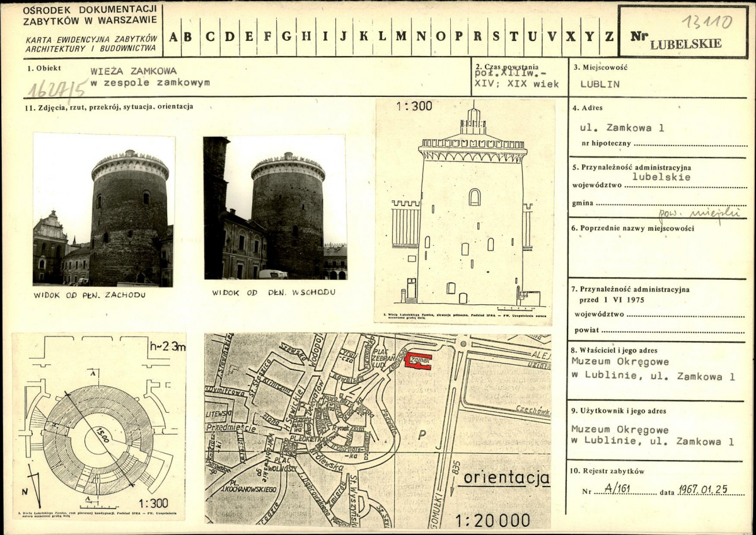The height and width of the screenshot is (535, 756).
Task: Click the red Zamek marker on map
Action: pyautogui.click(x=419, y=360)
